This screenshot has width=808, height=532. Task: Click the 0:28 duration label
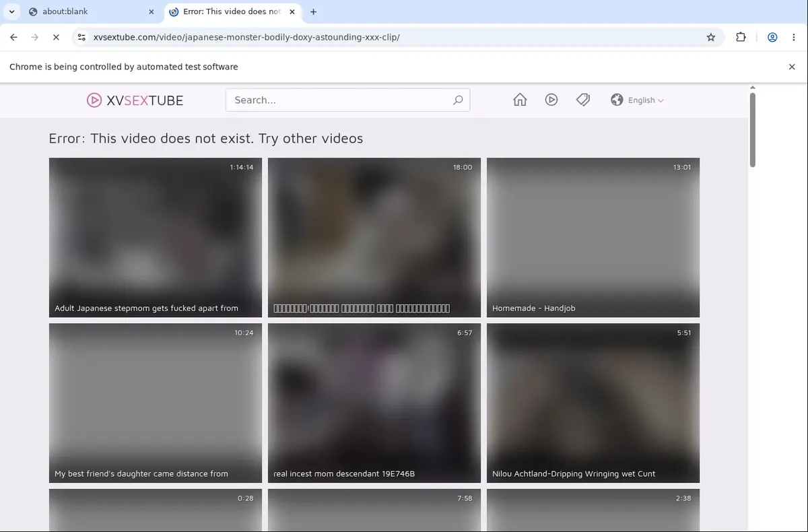tap(245, 498)
